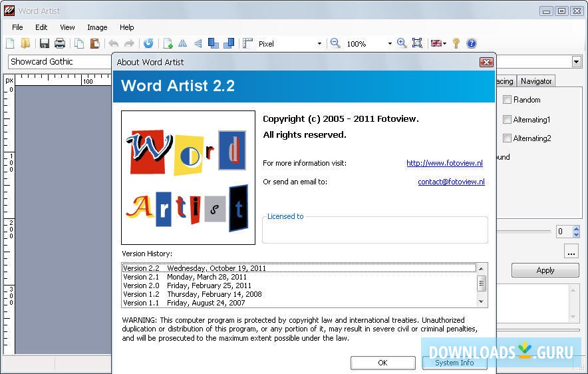Toggle the Alternating1 checkbox
The image size is (588, 374).
point(507,120)
